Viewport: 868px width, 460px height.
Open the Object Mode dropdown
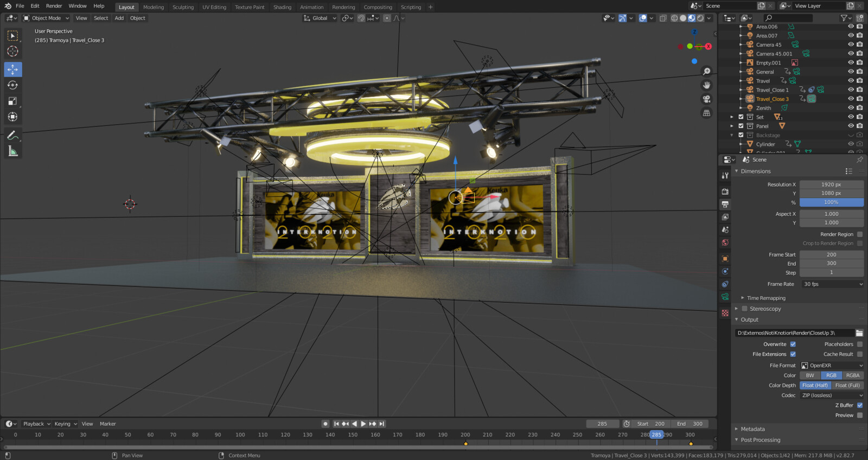coord(46,18)
